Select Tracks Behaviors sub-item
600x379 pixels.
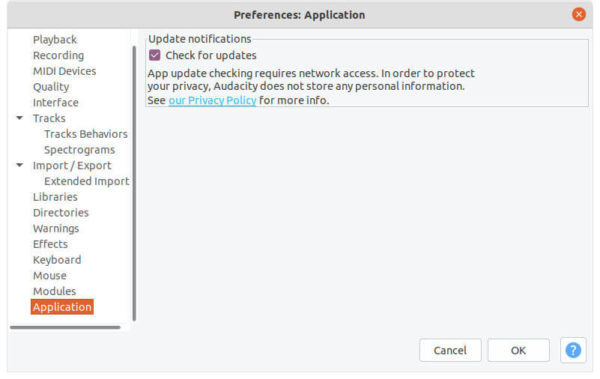point(86,134)
